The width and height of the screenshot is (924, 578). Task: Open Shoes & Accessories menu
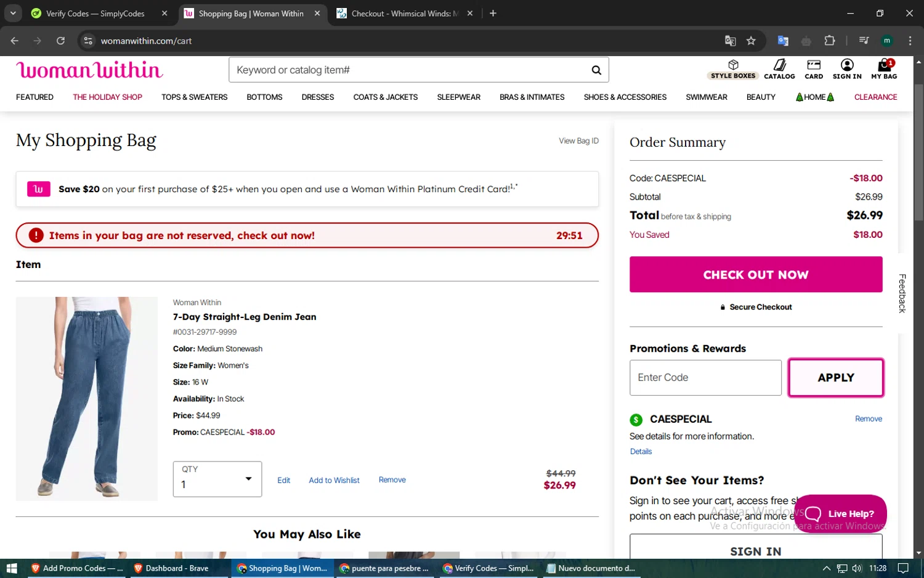click(625, 97)
